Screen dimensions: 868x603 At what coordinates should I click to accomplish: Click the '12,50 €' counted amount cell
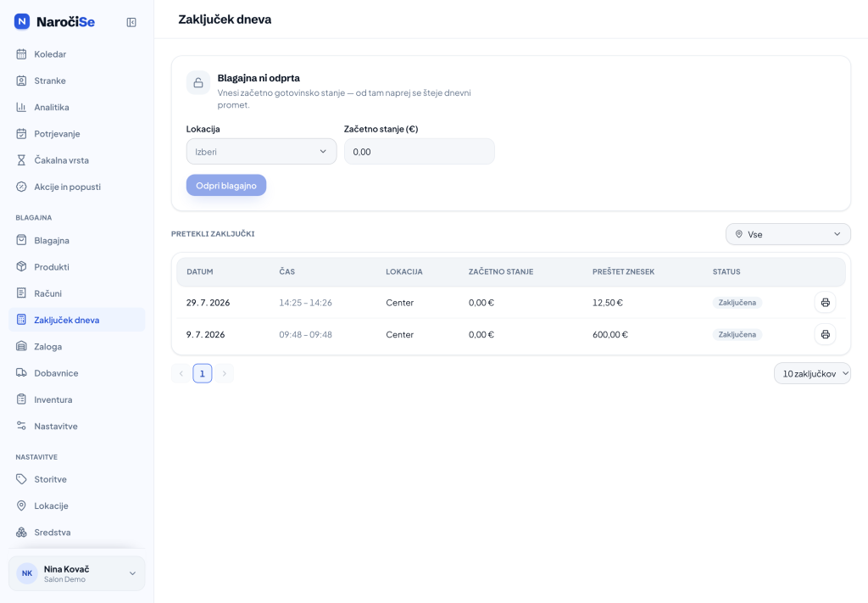pos(607,303)
